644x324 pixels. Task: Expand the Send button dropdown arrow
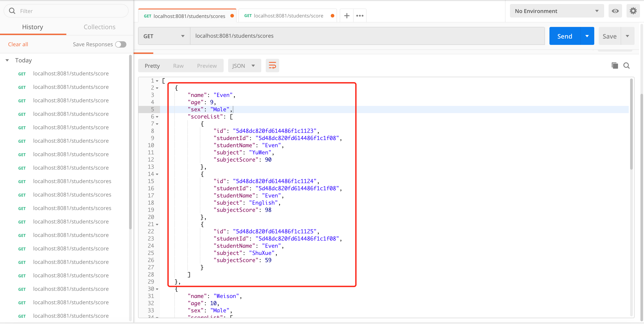click(588, 36)
